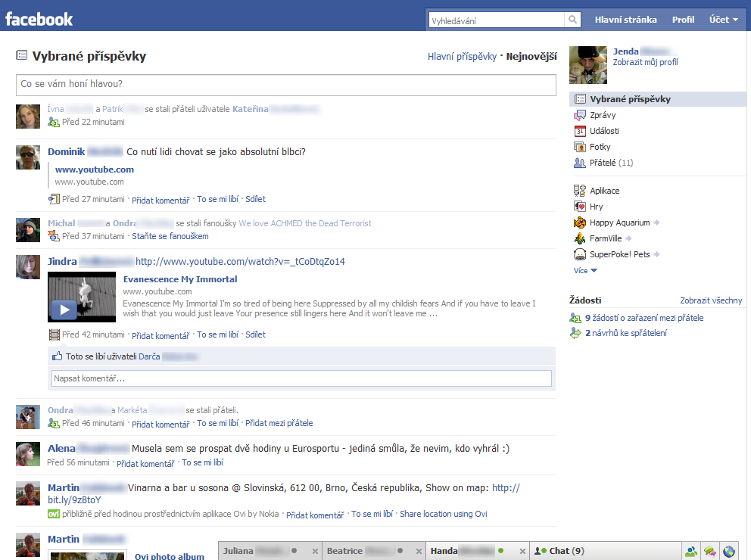Open the Přátelé friends icon
Image resolution: width=751 pixels, height=560 pixels.
[x=580, y=163]
